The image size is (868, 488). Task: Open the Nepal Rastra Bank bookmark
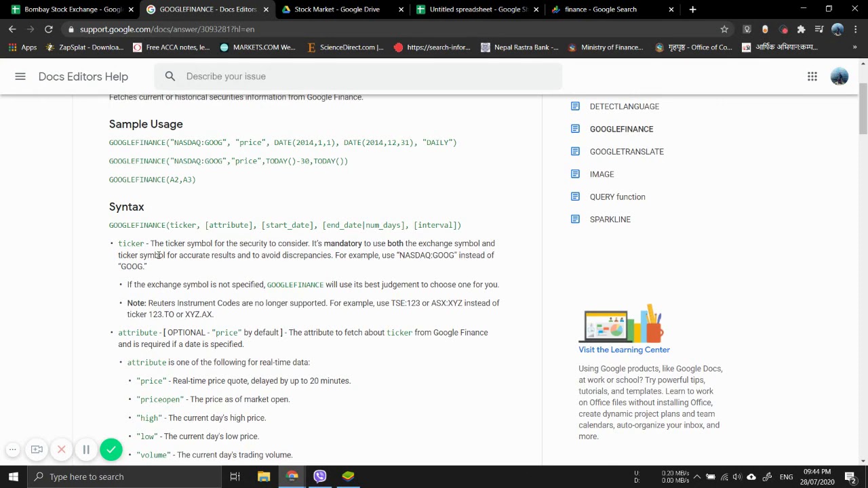click(x=519, y=47)
